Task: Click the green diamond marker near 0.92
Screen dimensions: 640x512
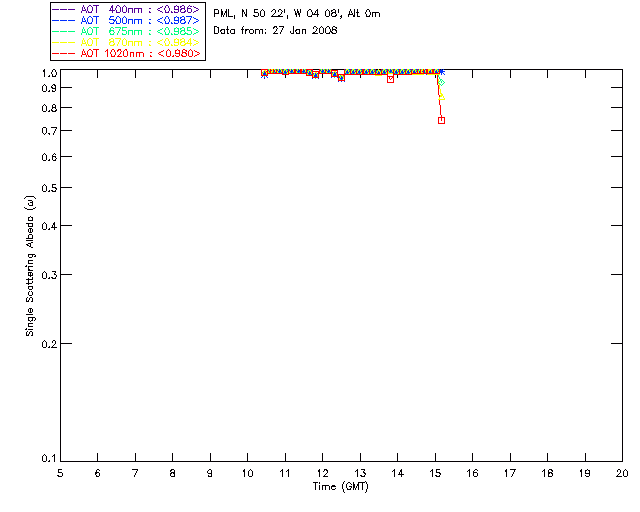Action: tap(441, 82)
